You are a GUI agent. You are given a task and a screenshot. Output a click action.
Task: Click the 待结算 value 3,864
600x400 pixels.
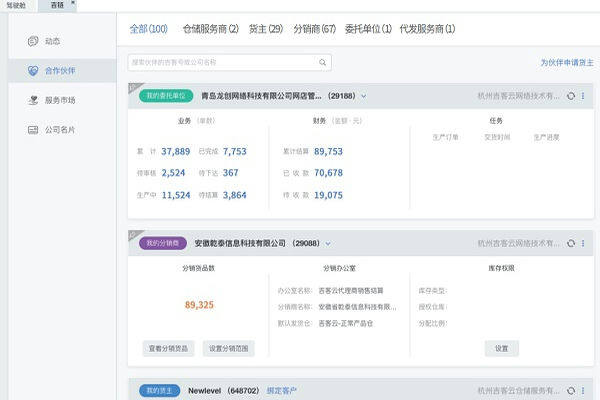point(235,195)
